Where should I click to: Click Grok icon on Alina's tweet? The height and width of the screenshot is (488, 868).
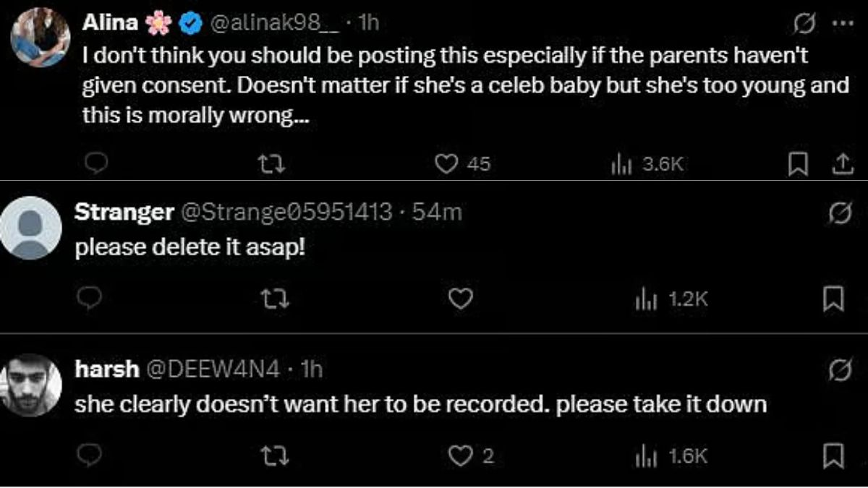804,23
